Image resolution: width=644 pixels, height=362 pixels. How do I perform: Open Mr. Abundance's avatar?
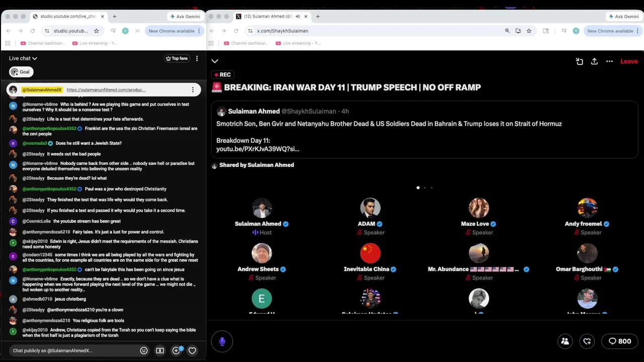point(479,253)
